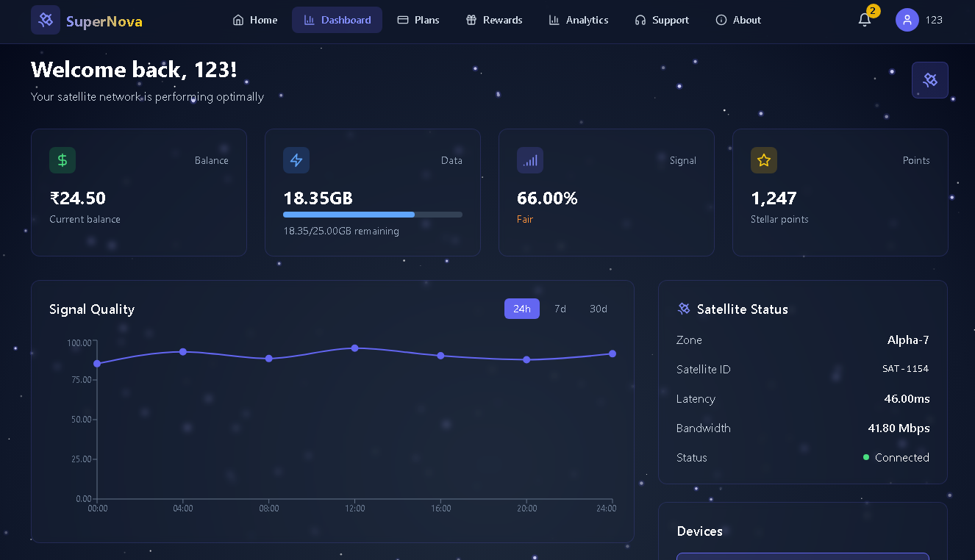Switch chart range to 7d

point(560,309)
